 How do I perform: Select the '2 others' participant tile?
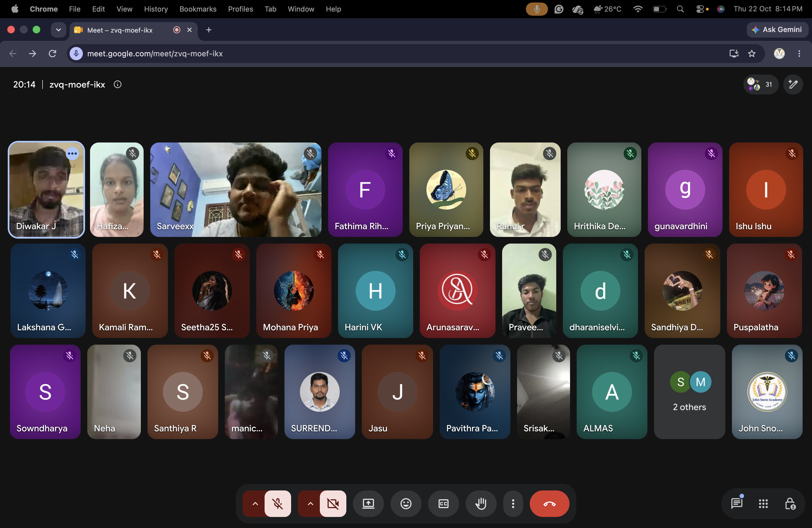(689, 392)
